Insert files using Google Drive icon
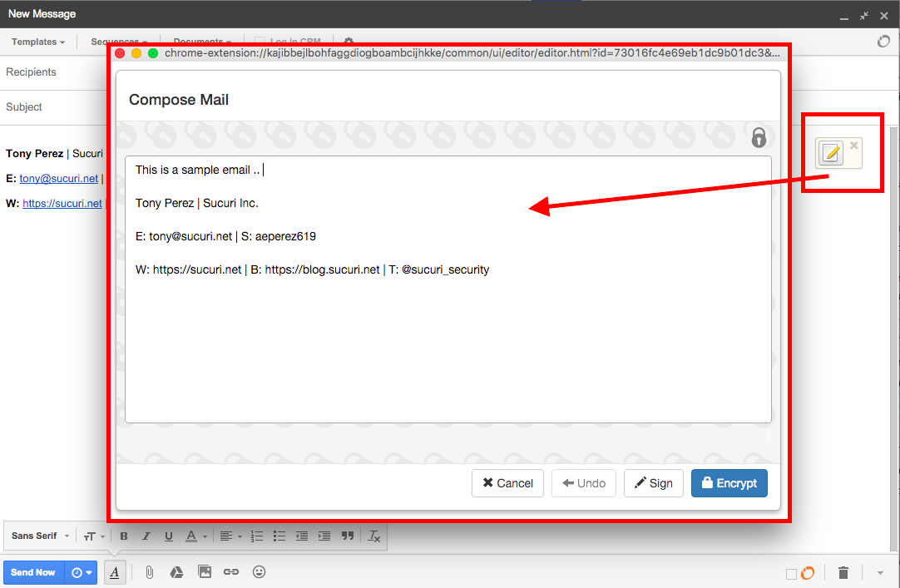Image resolution: width=900 pixels, height=588 pixels. 176,572
